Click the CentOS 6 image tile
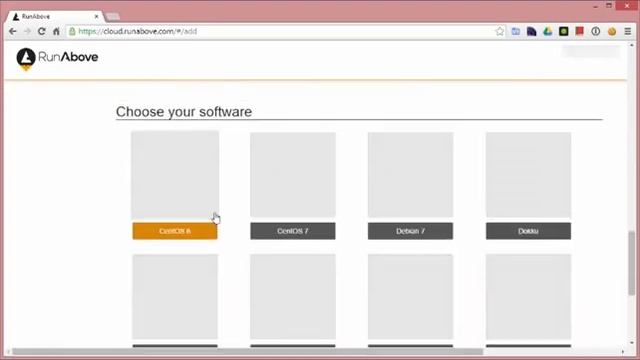This screenshot has height=360, width=640. coord(175,175)
